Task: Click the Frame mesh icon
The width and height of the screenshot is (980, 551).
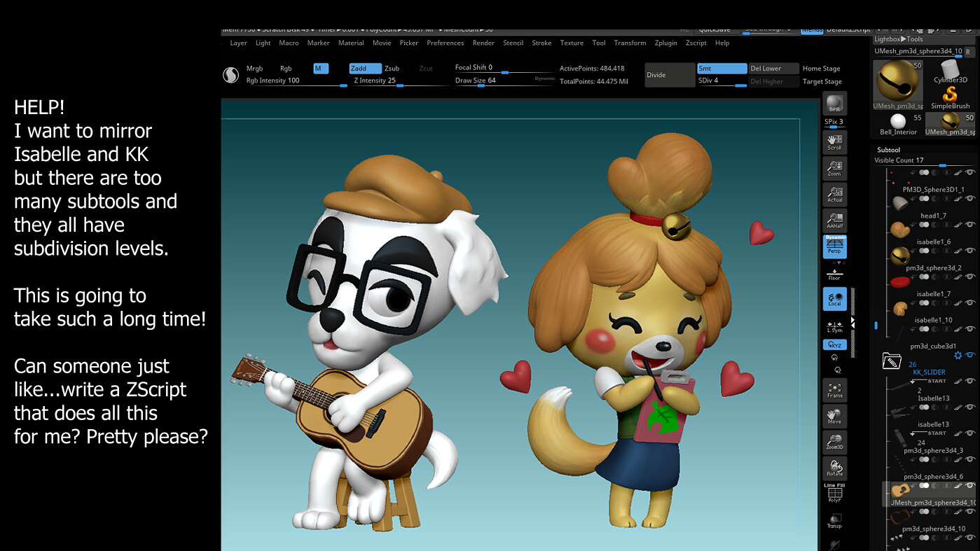Action: click(x=834, y=390)
